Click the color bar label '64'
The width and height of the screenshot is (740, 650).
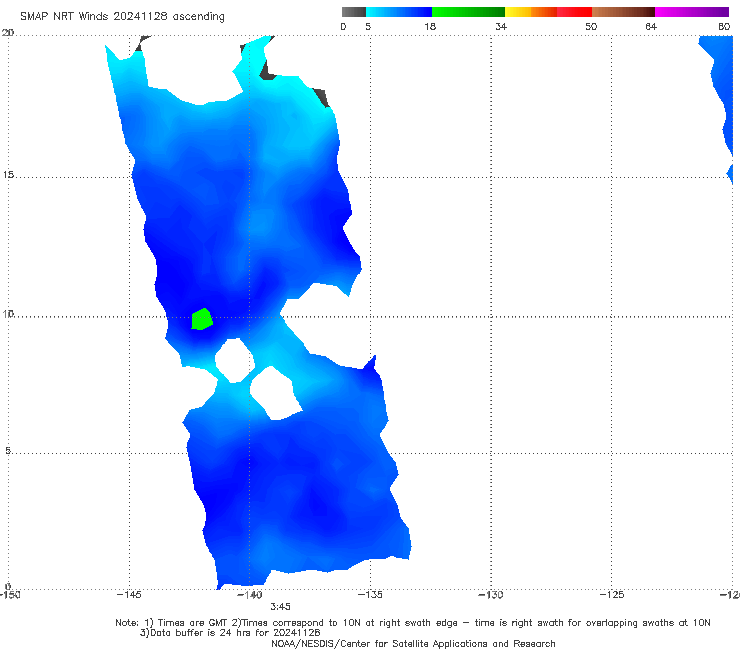coord(651,26)
